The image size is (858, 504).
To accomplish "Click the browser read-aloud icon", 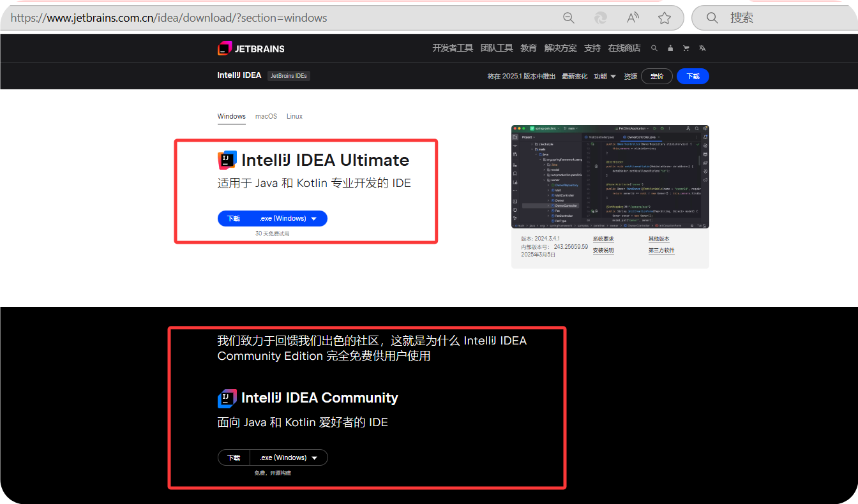I will click(x=633, y=18).
